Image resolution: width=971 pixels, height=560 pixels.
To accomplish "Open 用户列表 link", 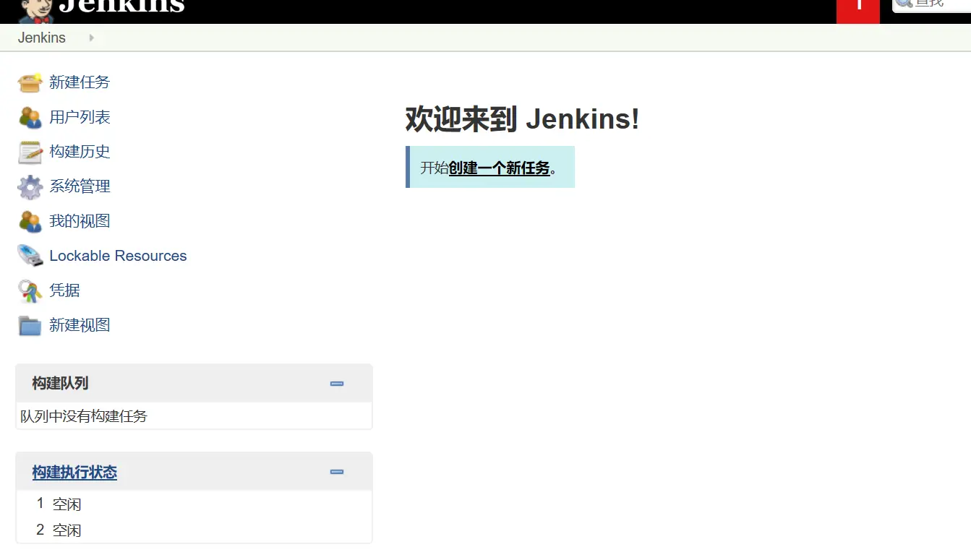I will [80, 117].
